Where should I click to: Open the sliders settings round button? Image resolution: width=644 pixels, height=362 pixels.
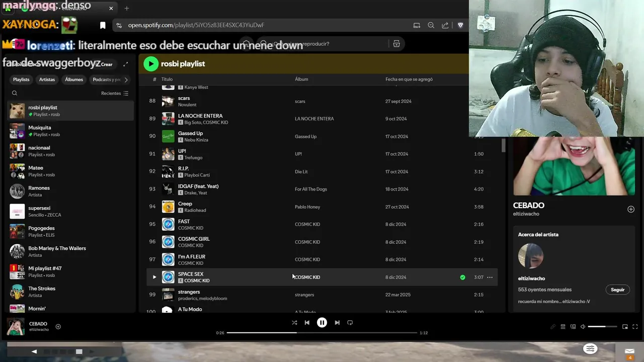590,349
